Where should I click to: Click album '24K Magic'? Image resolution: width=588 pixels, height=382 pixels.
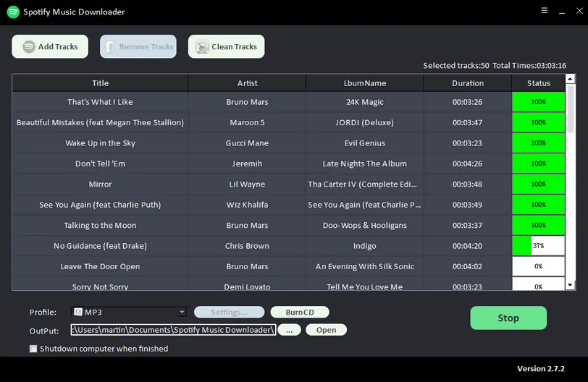364,102
